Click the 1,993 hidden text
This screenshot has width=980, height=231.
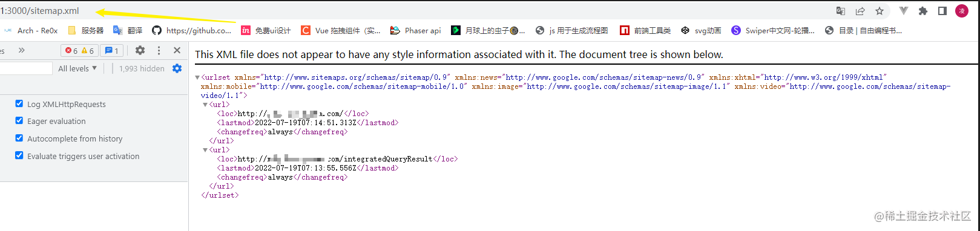pyautogui.click(x=142, y=68)
